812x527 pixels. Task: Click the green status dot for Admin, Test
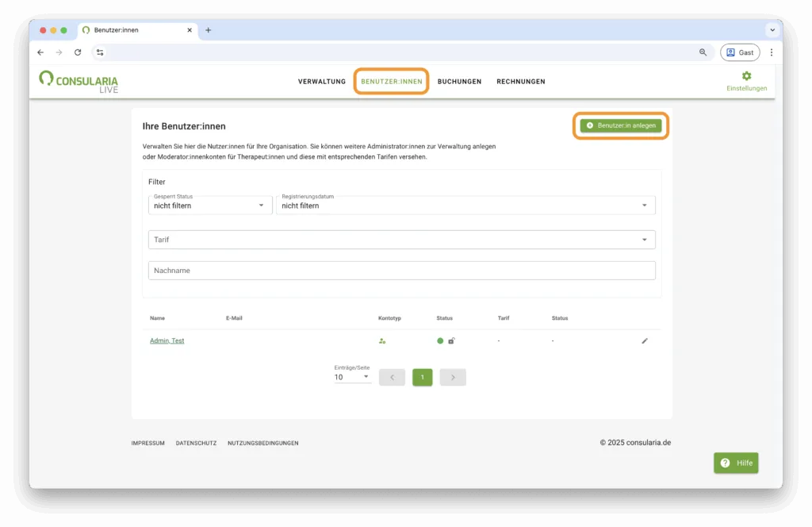(440, 340)
